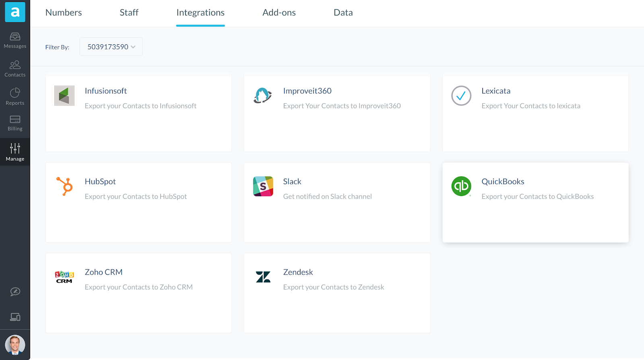
Task: Click the Lexicata integration title
Action: click(496, 91)
